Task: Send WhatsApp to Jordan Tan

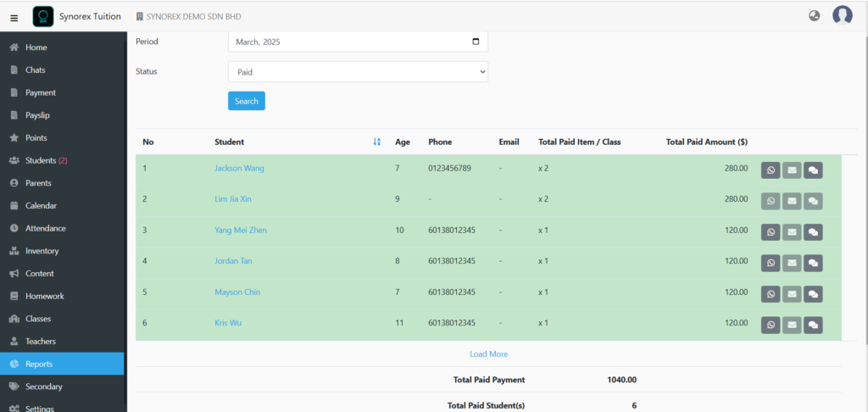Action: [771, 263]
